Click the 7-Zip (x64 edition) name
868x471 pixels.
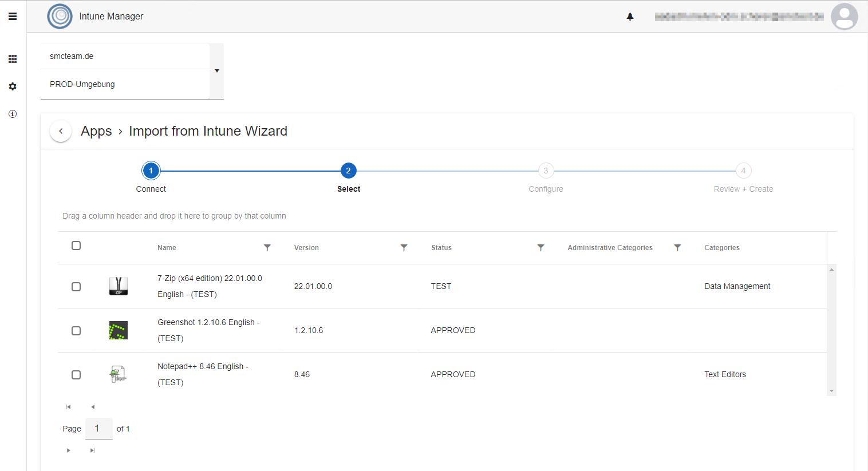[x=210, y=286]
